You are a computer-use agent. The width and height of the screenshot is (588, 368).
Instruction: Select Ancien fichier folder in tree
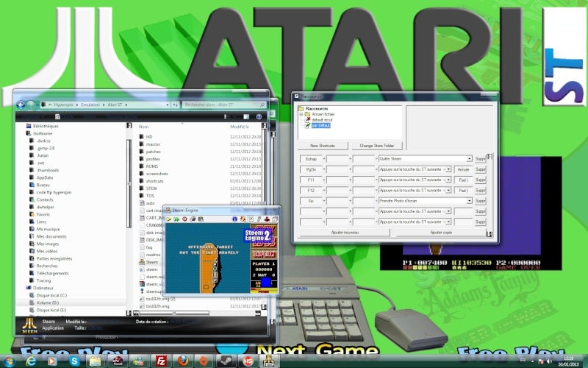[x=323, y=114]
